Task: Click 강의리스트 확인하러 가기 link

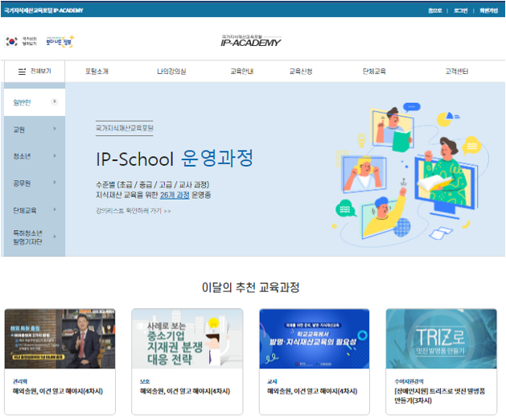Action: tap(134, 211)
